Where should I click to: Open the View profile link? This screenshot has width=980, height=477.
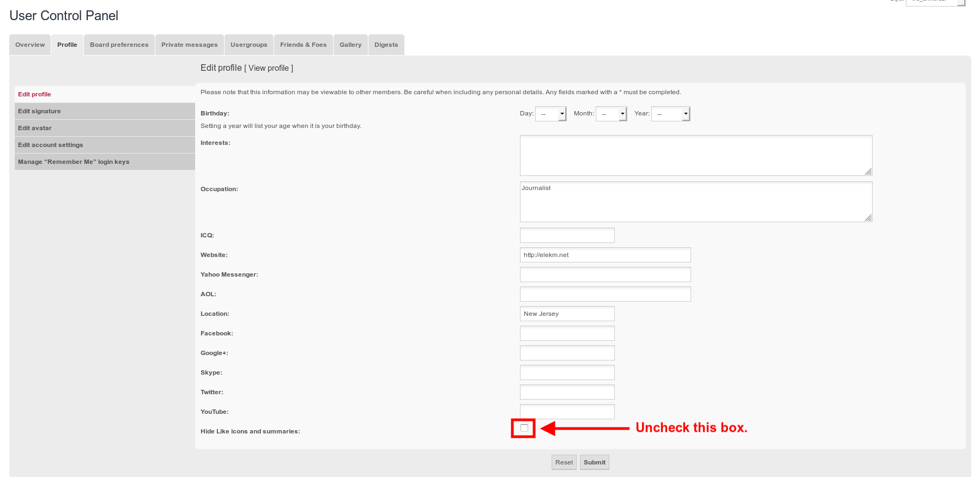click(269, 68)
